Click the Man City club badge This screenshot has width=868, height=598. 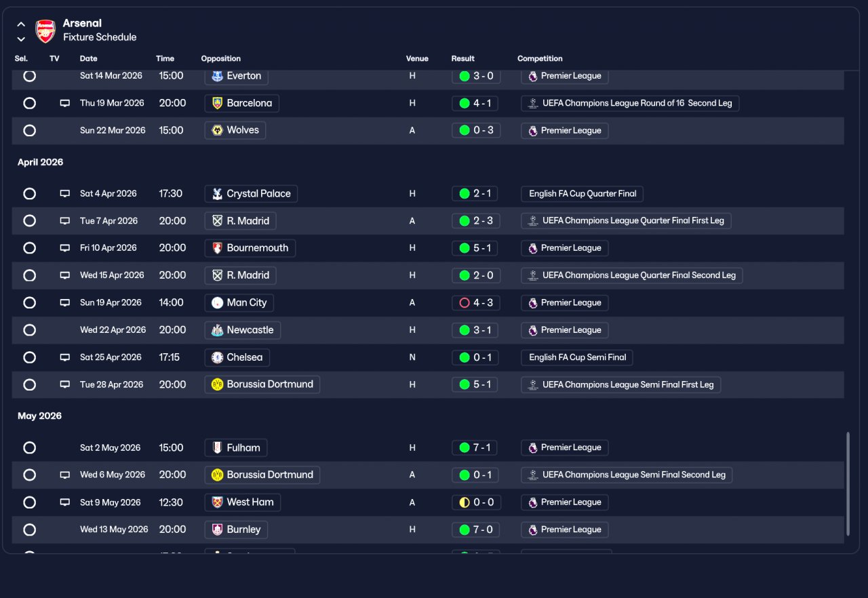tap(217, 303)
